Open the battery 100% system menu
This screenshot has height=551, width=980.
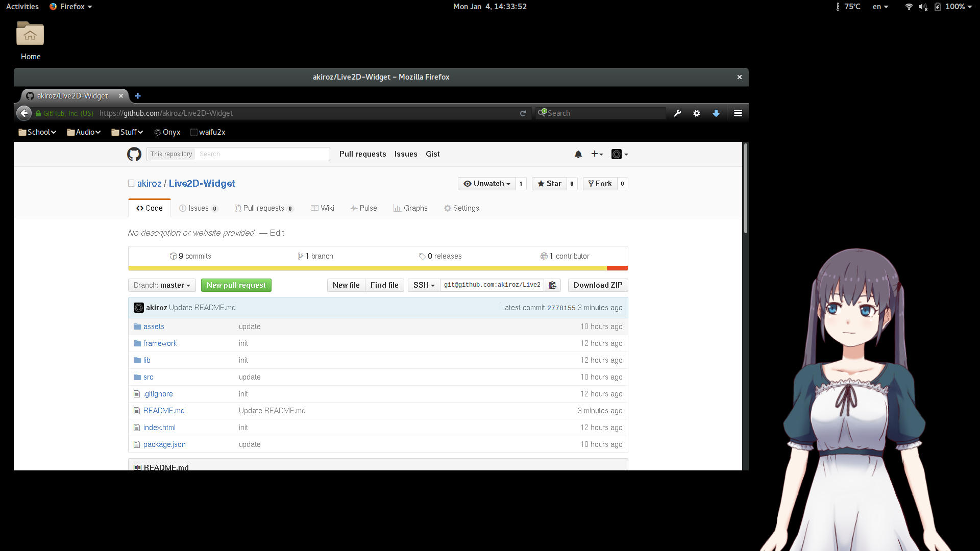click(x=953, y=7)
